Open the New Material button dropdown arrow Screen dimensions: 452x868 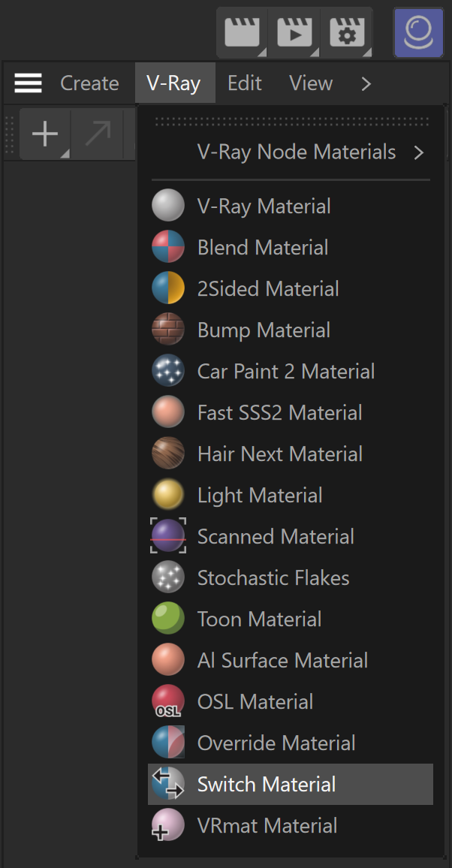[x=65, y=155]
